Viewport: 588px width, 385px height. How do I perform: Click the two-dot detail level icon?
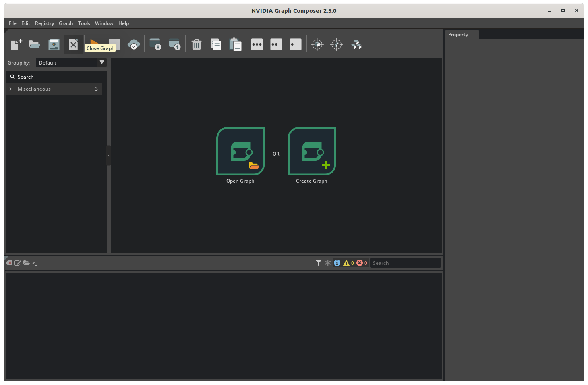coord(276,44)
